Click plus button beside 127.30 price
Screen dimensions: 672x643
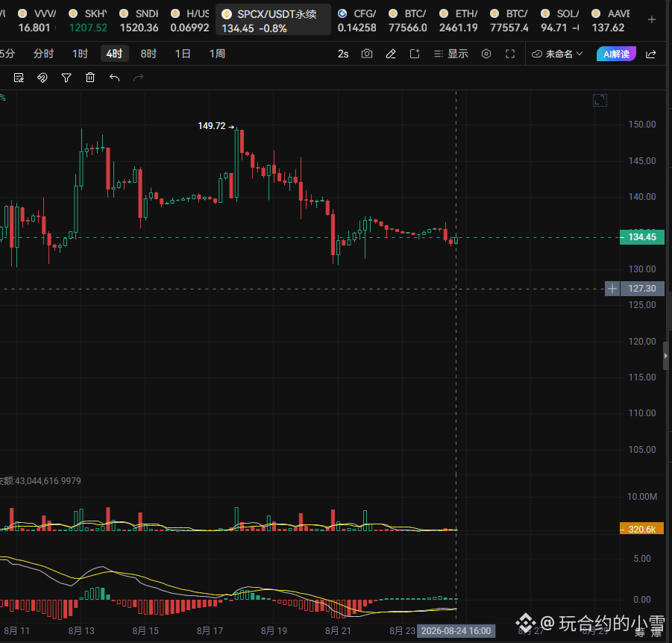(612, 289)
